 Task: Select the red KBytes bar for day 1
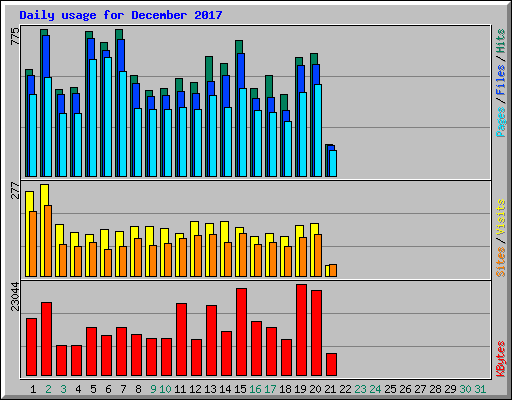[x=31, y=347]
